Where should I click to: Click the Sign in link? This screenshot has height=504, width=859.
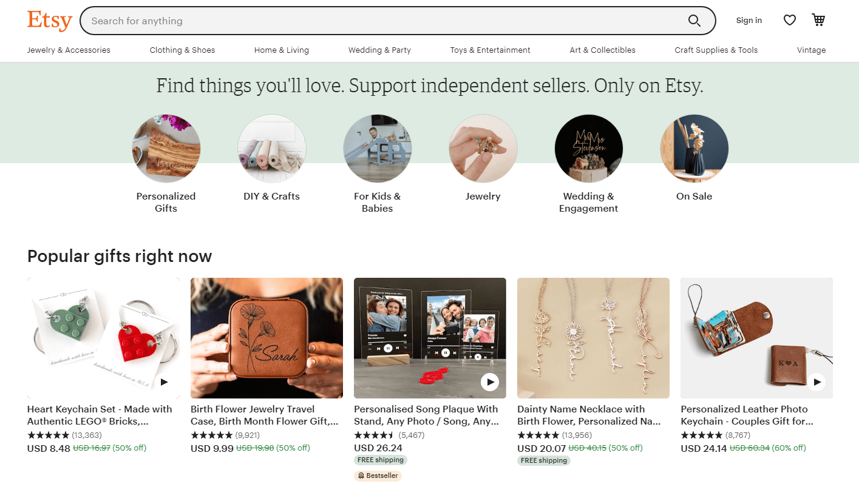coord(749,20)
